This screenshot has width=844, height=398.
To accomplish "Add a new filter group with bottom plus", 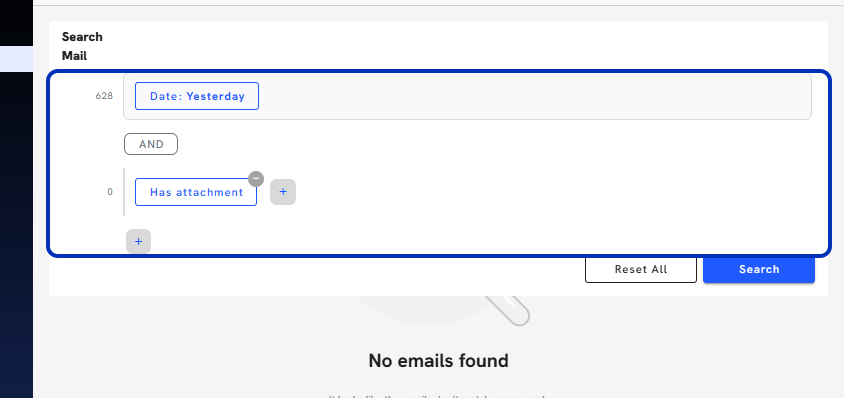I will coord(138,241).
